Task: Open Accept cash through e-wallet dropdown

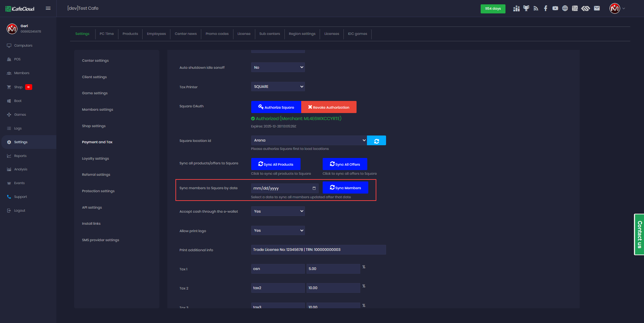Action: point(278,211)
